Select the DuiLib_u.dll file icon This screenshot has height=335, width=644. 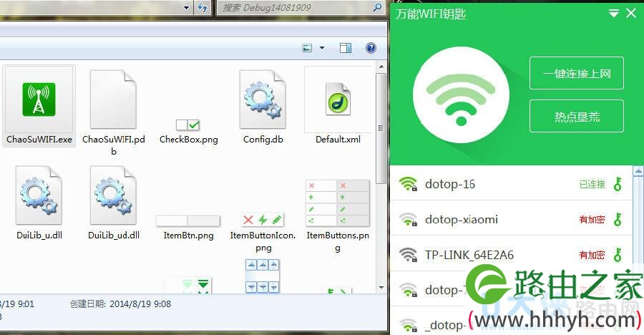(x=39, y=195)
